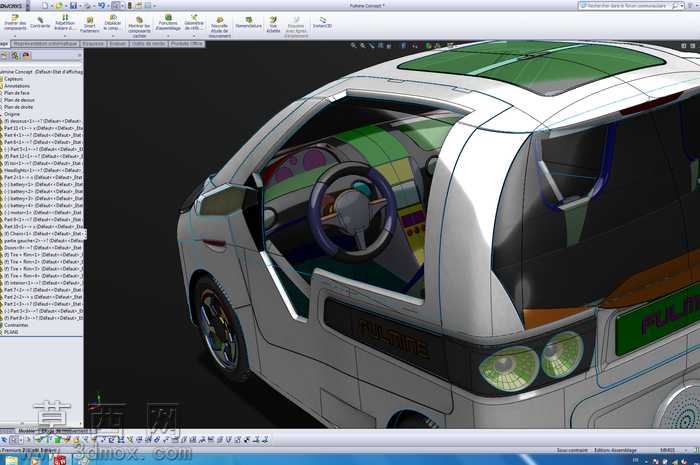This screenshot has height=465, width=700.
Task: Select Annotations in the feature tree
Action: click(x=17, y=86)
